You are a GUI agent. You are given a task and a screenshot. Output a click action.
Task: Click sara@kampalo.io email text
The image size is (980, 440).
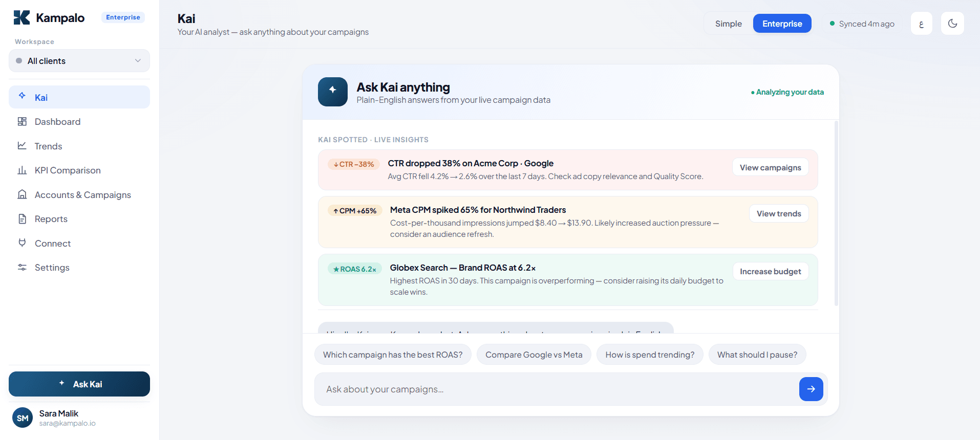[x=68, y=424]
